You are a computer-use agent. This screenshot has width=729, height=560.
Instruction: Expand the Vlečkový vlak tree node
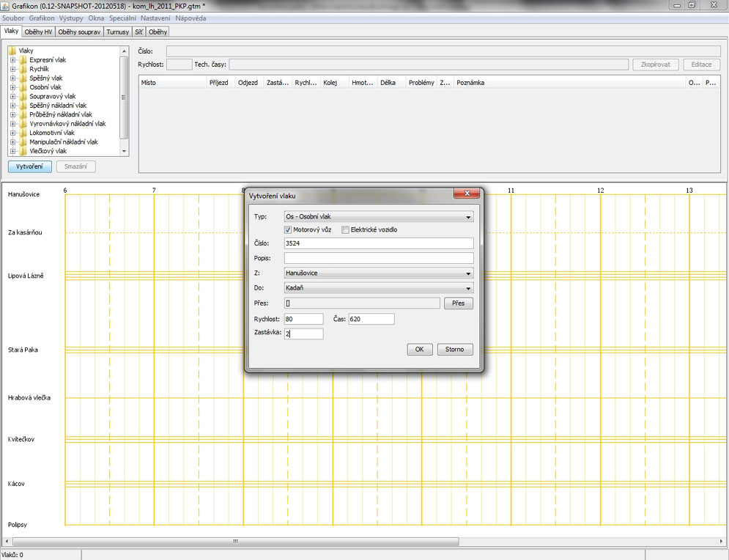(x=13, y=151)
